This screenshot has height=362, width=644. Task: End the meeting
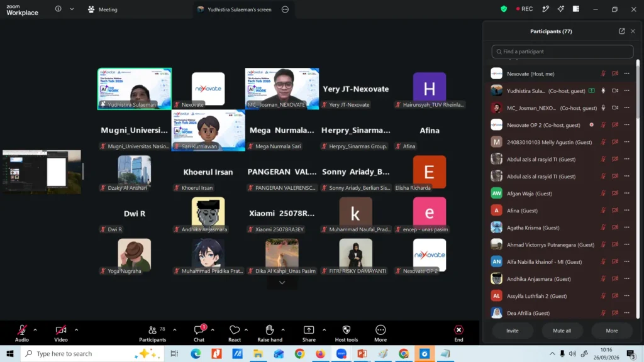click(458, 333)
